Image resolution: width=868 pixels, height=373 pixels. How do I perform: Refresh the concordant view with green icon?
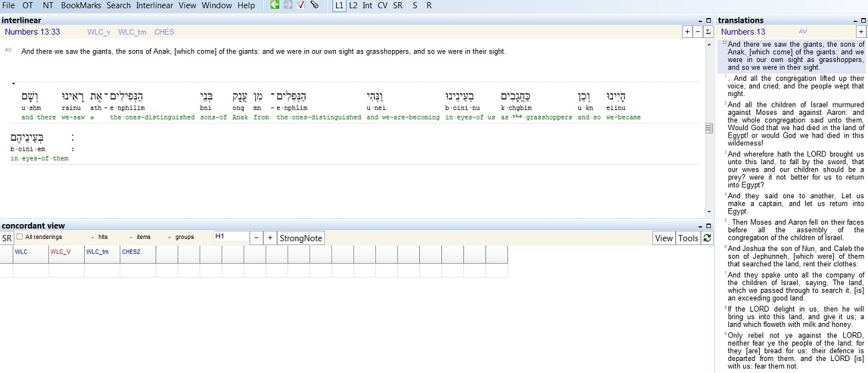click(x=707, y=238)
